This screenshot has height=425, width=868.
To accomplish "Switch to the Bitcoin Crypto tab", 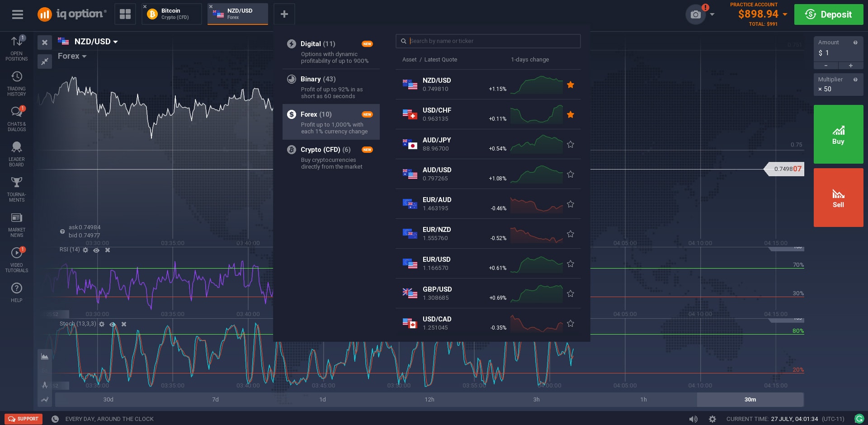I will (172, 14).
